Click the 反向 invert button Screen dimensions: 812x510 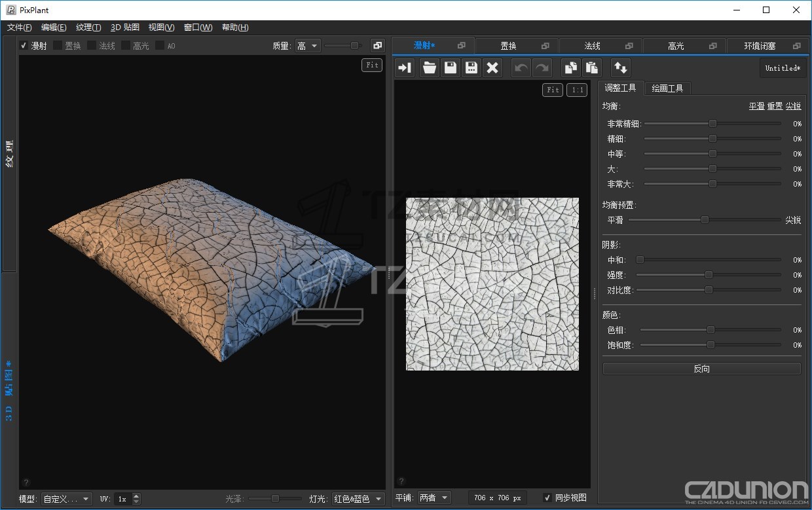[x=701, y=369]
